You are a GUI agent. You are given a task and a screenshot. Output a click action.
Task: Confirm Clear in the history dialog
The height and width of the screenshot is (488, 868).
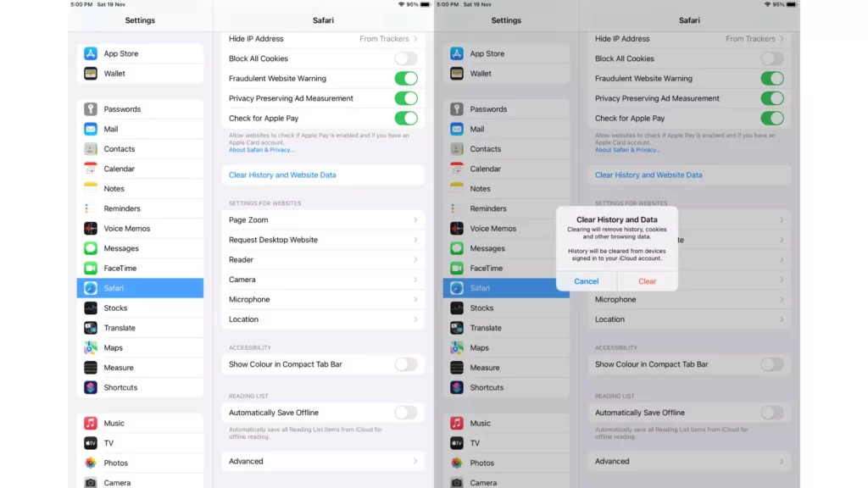[x=647, y=281]
